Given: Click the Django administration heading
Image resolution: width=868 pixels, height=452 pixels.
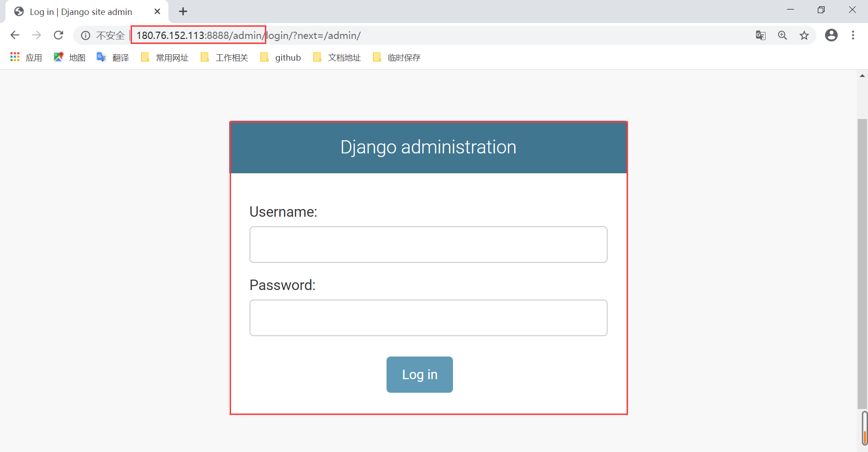Looking at the screenshot, I should [429, 147].
